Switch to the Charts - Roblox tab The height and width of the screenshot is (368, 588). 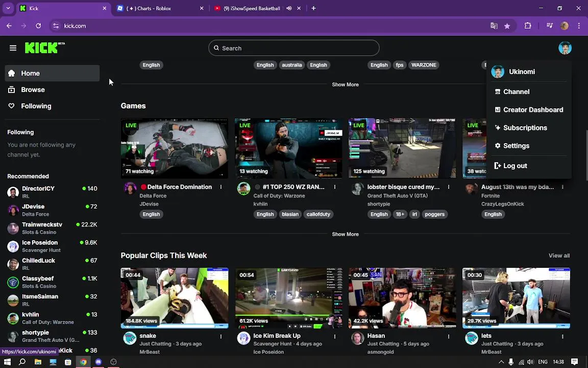pyautogui.click(x=160, y=8)
